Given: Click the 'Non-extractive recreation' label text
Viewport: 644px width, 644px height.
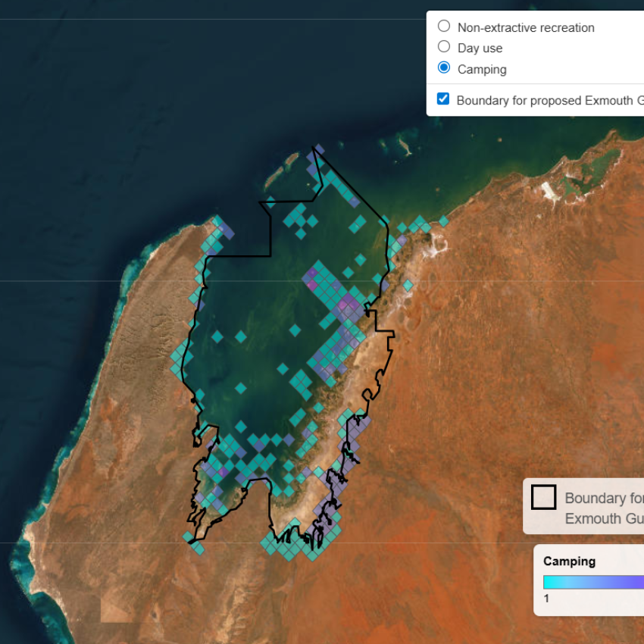Looking at the screenshot, I should point(526,27).
